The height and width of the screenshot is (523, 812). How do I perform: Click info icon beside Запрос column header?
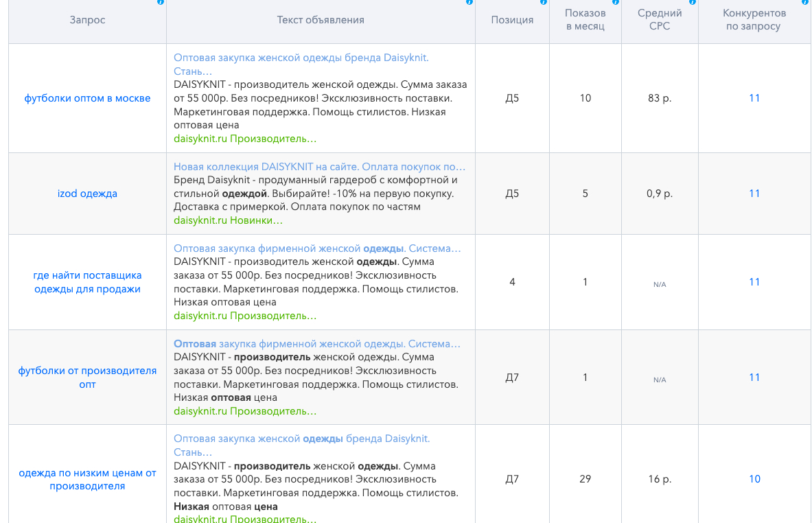pyautogui.click(x=160, y=2)
